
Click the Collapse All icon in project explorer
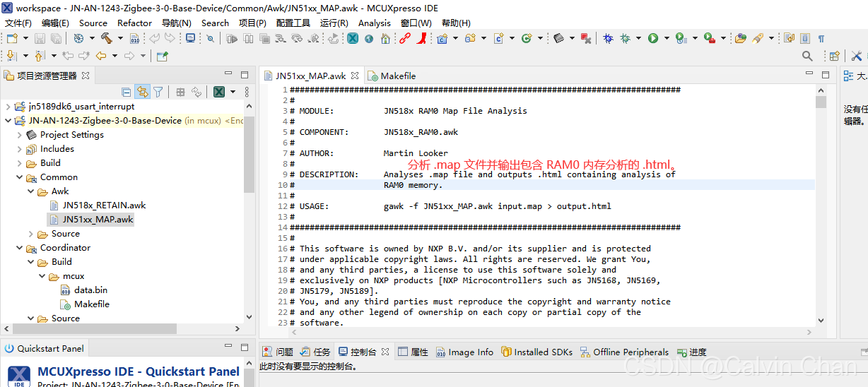(x=126, y=92)
